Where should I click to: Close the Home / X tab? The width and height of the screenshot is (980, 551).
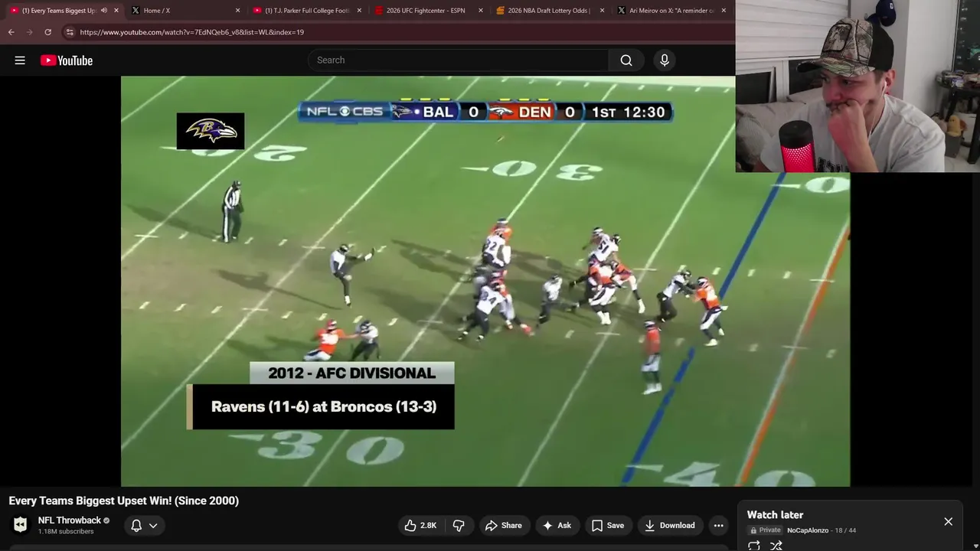(237, 11)
